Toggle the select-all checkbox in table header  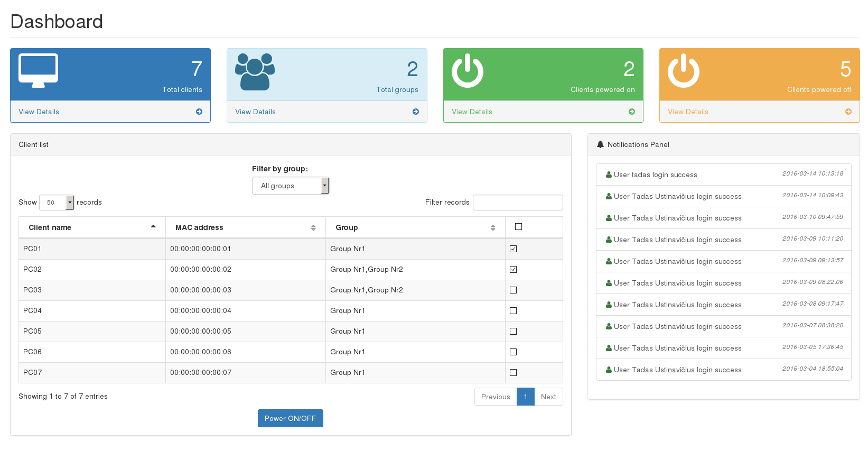[518, 226]
